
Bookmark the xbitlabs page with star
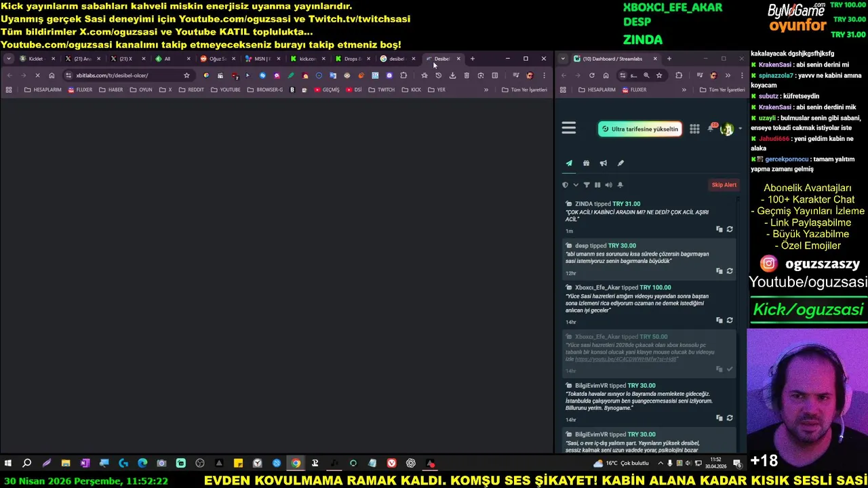(186, 75)
